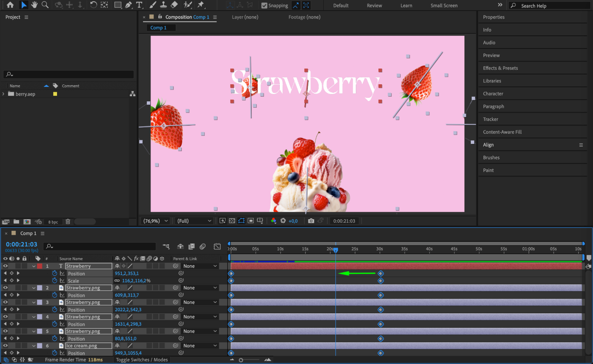Open Graph Editor in timeline
Image resolution: width=593 pixels, height=364 pixels.
[x=217, y=246]
